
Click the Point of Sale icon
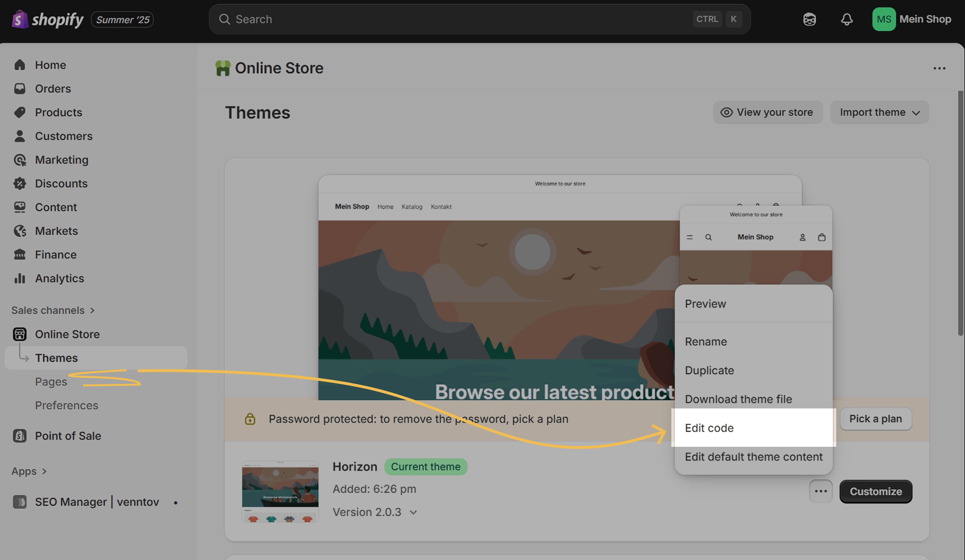click(x=19, y=436)
